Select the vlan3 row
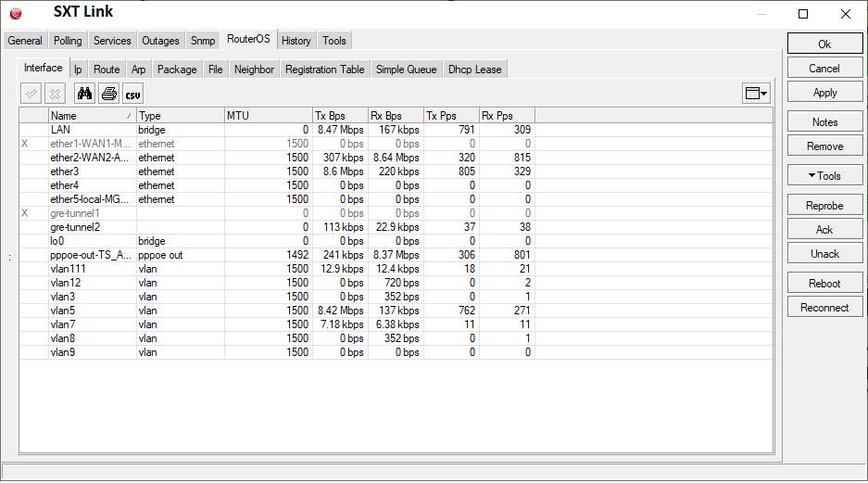Screen dimensions: 868x483 pyautogui.click(x=277, y=297)
